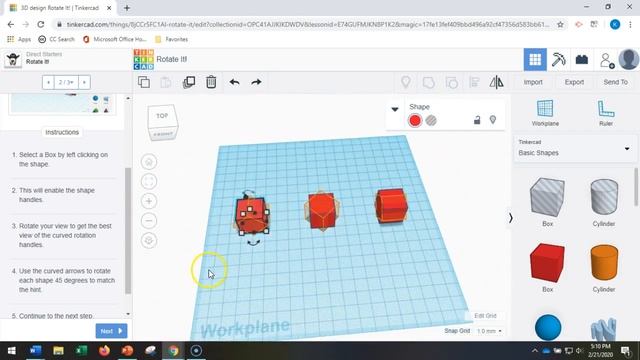Toggle the shape lock icon

pyautogui.click(x=477, y=120)
